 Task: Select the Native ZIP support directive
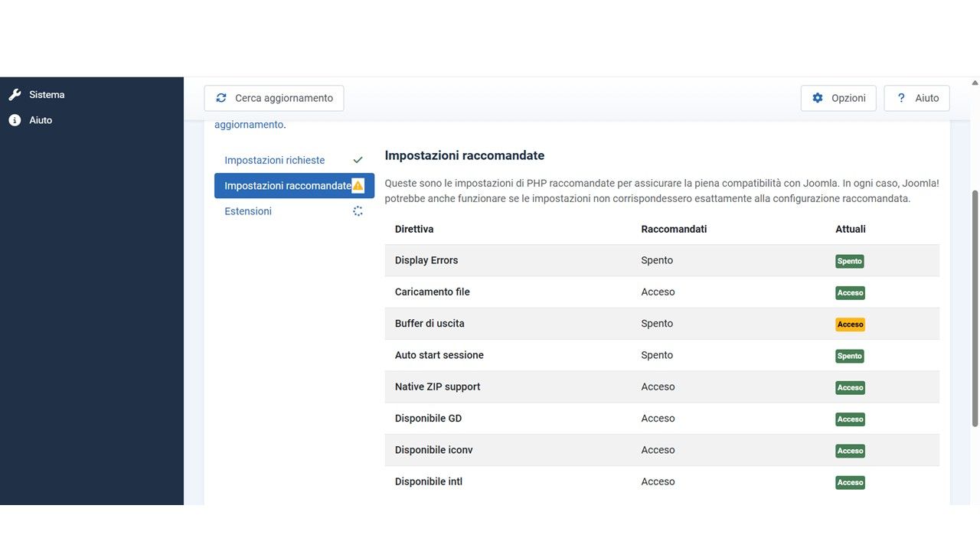tap(438, 386)
